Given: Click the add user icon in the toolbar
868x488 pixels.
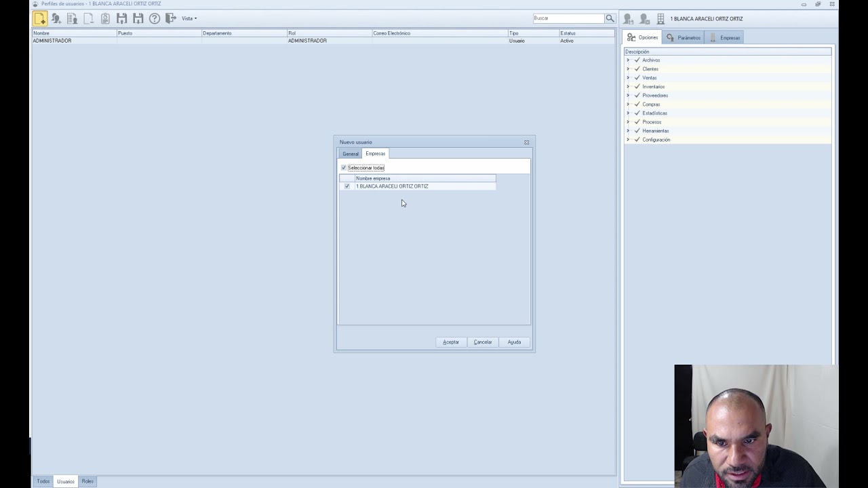Looking at the screenshot, I should coord(56,18).
